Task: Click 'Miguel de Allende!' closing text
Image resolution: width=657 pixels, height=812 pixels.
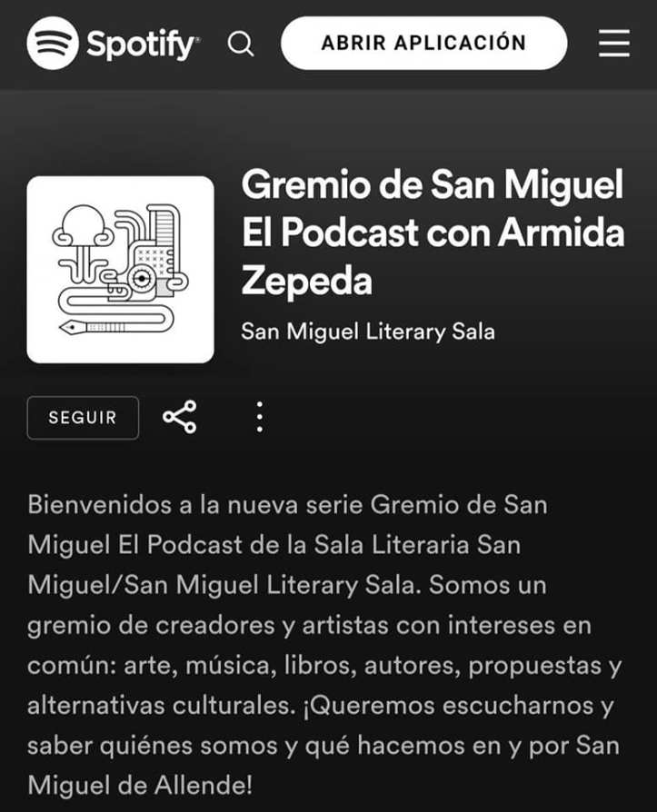Action: click(x=140, y=786)
